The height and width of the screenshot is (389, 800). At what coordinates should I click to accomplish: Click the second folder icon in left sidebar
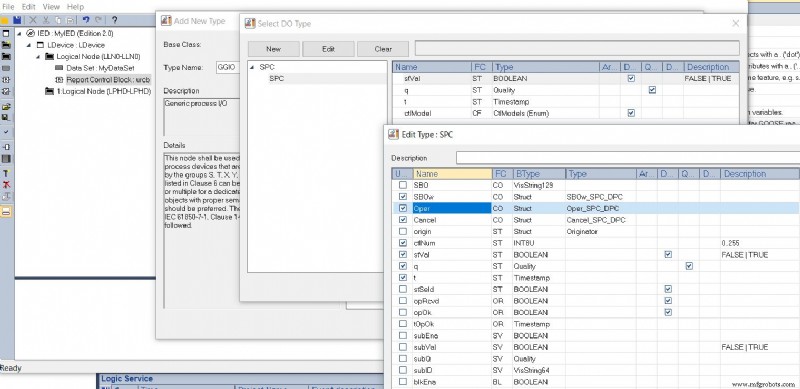(x=6, y=56)
